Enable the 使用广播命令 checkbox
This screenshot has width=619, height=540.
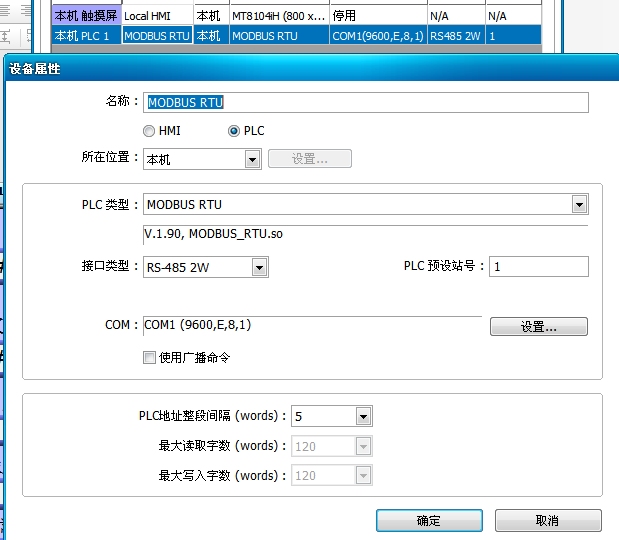click(x=150, y=358)
